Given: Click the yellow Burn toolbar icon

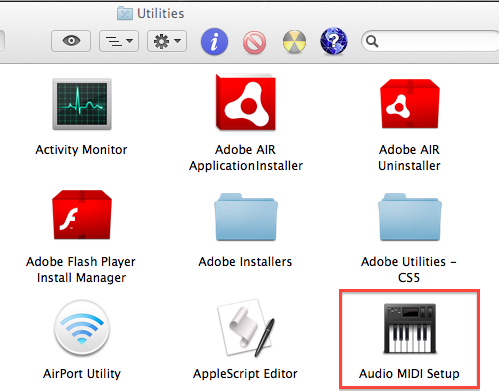Looking at the screenshot, I should (x=294, y=42).
